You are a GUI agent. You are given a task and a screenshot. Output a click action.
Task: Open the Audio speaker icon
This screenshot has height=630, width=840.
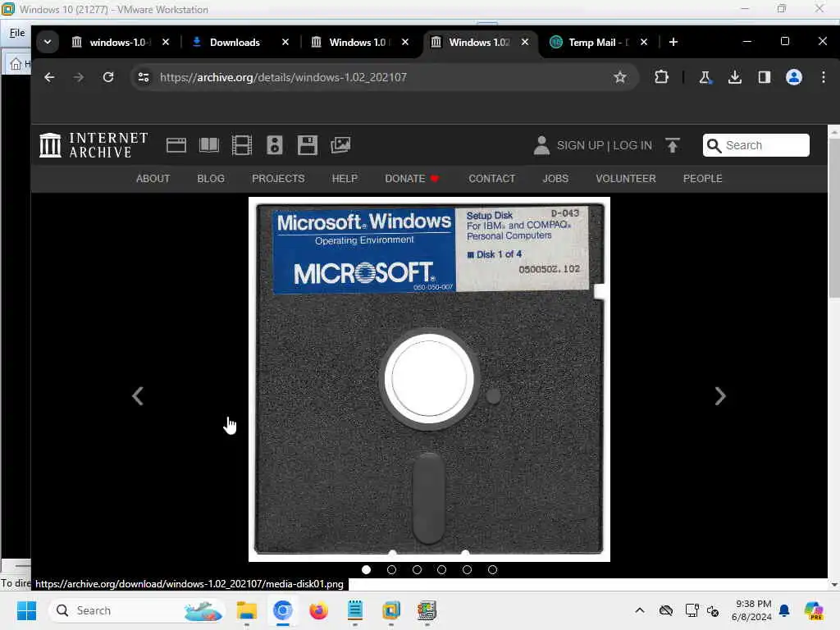point(274,145)
